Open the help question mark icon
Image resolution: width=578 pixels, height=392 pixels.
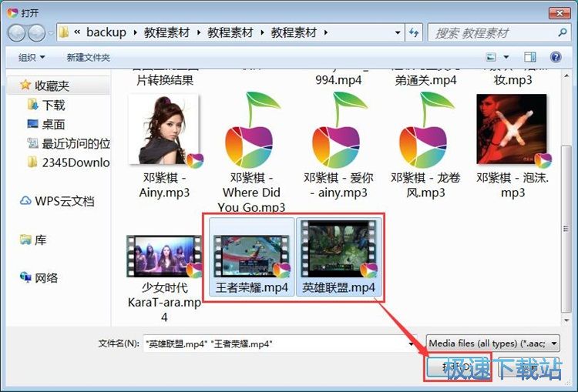[556, 57]
